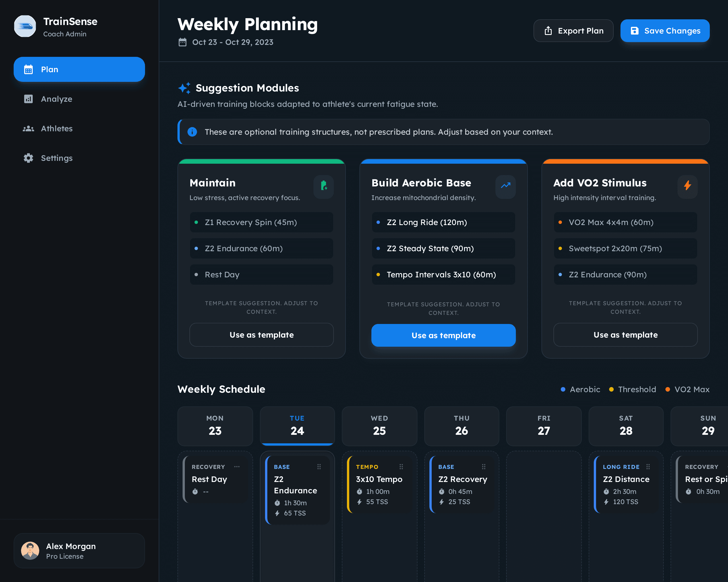Click the battery icon on the Maintain module
The image size is (728, 582).
pyautogui.click(x=324, y=187)
